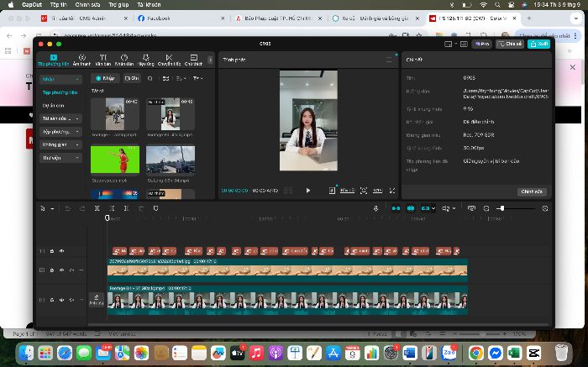588x367 pixels.
Task: Zoom out the timeline
Action: click(x=486, y=208)
